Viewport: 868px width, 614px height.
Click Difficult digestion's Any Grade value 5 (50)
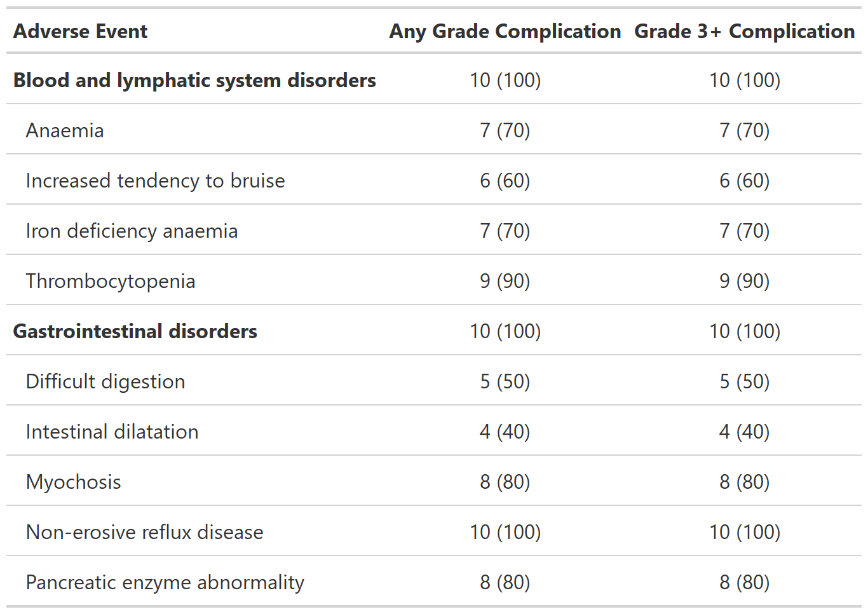[x=505, y=381]
